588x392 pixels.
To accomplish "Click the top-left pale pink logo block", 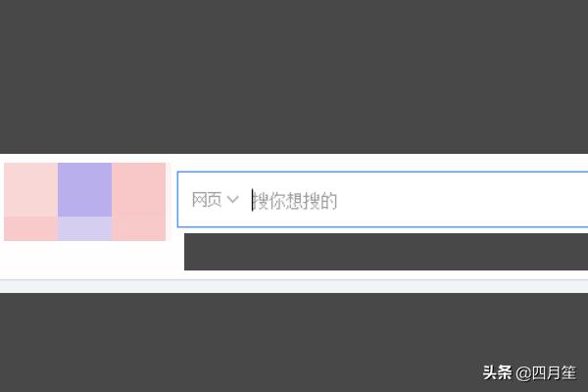I will click(x=30, y=189).
